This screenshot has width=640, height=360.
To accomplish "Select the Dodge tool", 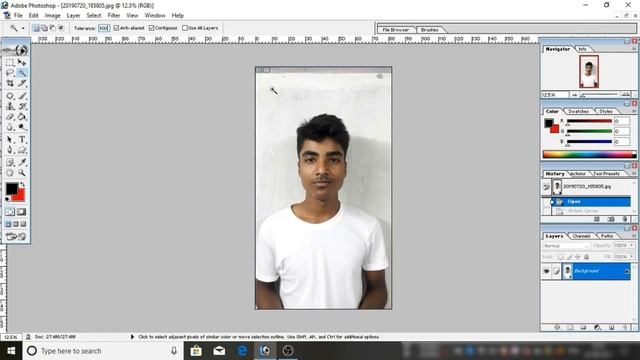I will coord(22,127).
